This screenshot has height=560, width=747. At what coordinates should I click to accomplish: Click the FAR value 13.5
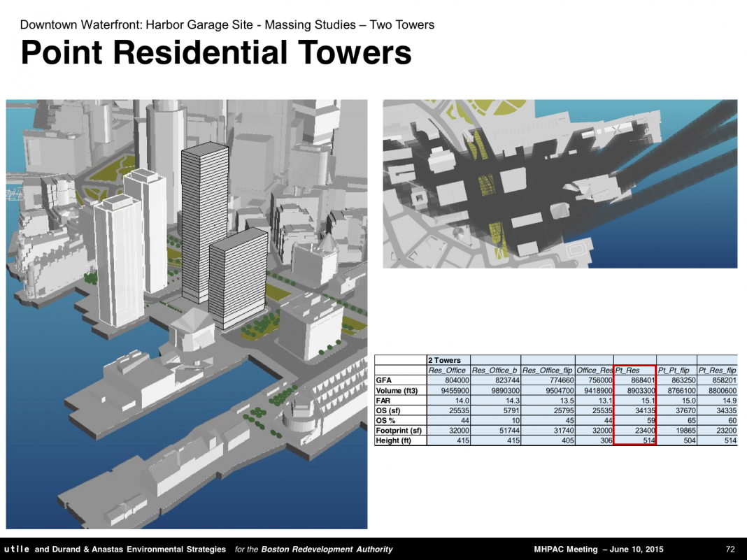click(567, 401)
